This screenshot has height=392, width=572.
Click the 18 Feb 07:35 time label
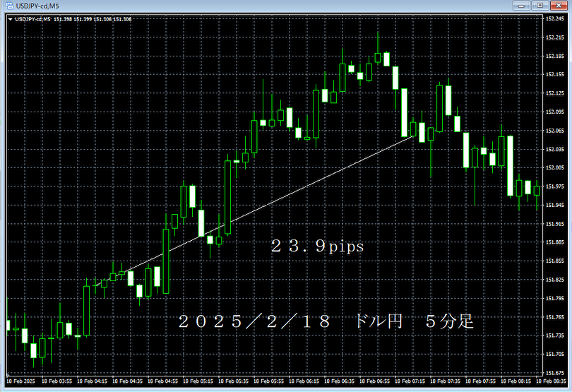tap(445, 381)
